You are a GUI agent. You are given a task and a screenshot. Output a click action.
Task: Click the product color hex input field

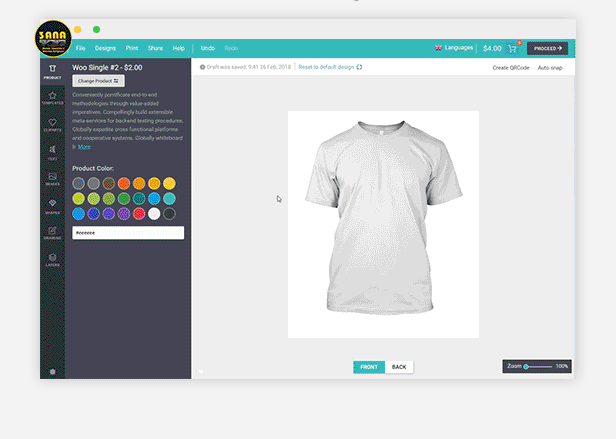tap(127, 233)
